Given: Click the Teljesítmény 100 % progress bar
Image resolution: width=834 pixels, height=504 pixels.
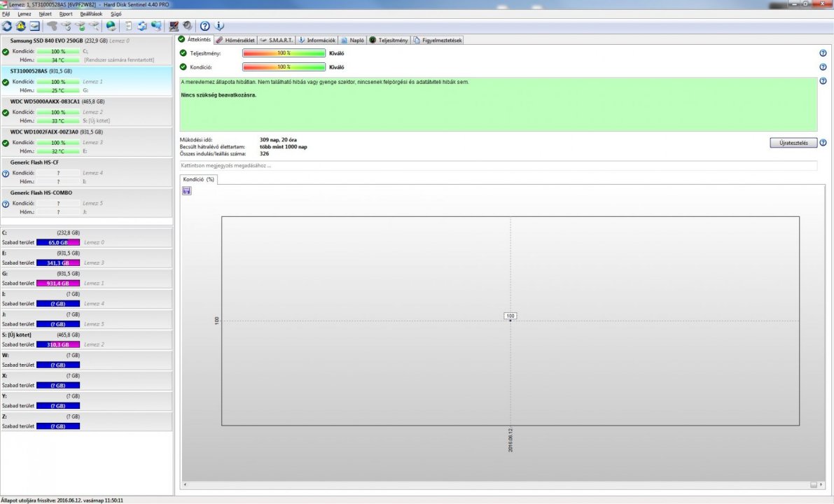Looking at the screenshot, I should pyautogui.click(x=284, y=53).
